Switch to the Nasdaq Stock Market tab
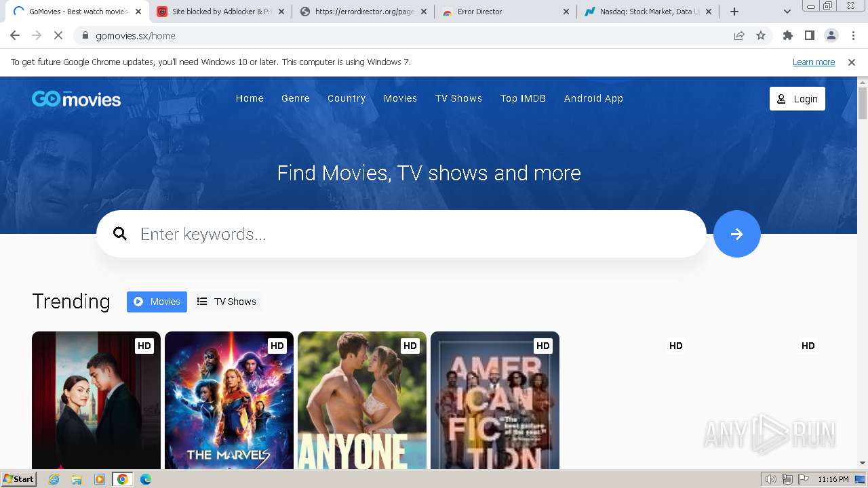 pyautogui.click(x=648, y=12)
